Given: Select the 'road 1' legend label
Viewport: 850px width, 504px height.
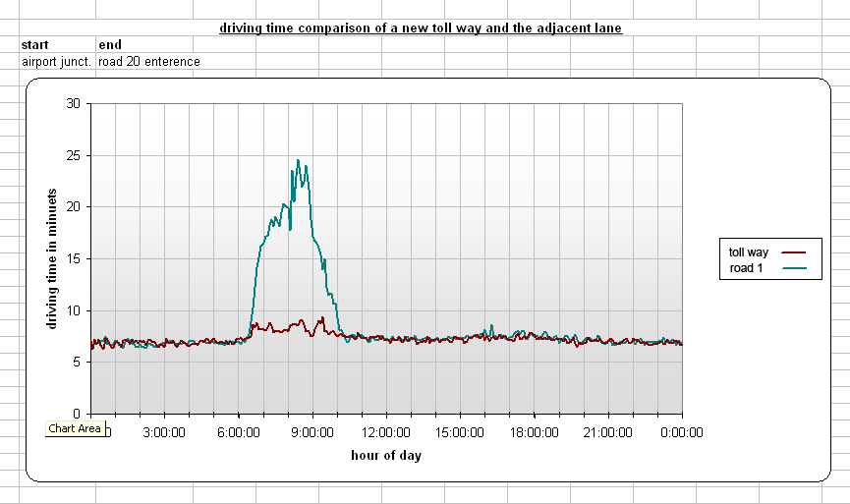Looking at the screenshot, I should pyautogui.click(x=747, y=268).
